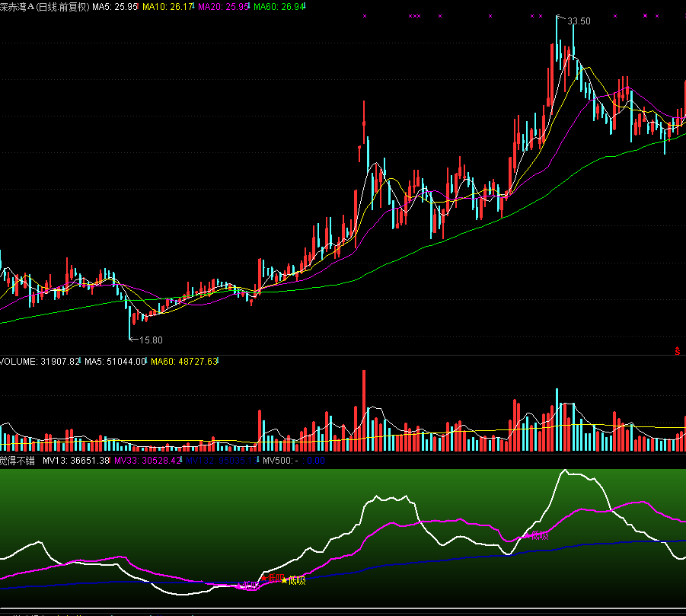Screen dimensions: 686x616
Task: Click the red star 低吸 signal marker
Action: (273, 578)
